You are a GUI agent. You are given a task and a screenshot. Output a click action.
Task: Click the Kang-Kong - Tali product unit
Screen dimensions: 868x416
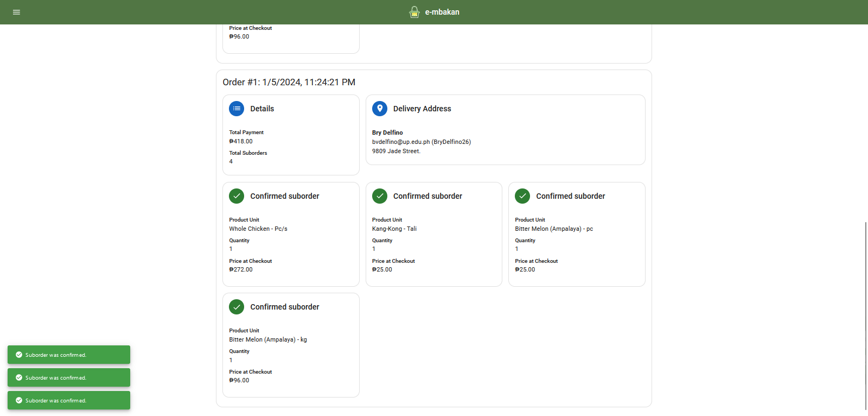coord(394,229)
